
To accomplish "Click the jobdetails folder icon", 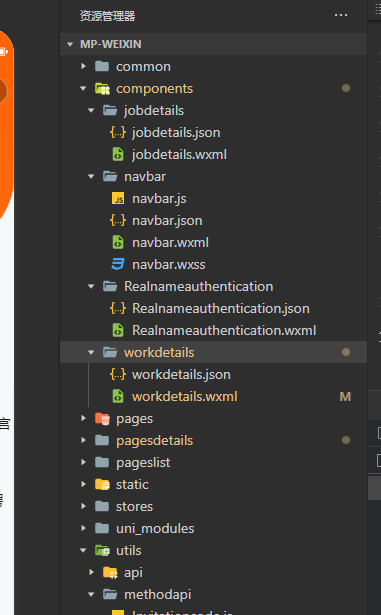I will pos(110,111).
